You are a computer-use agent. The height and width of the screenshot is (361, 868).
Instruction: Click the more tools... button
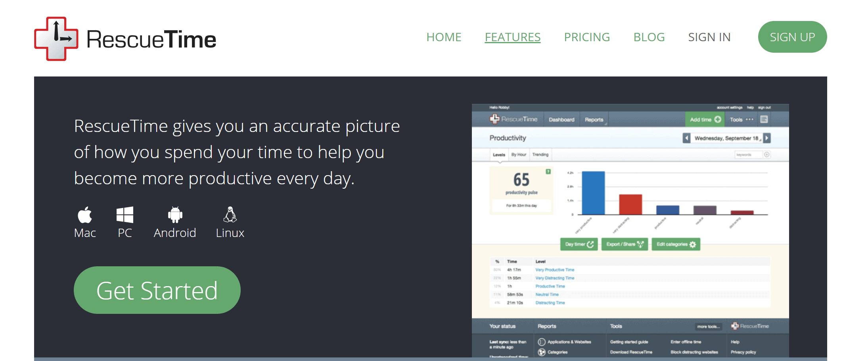tap(708, 327)
